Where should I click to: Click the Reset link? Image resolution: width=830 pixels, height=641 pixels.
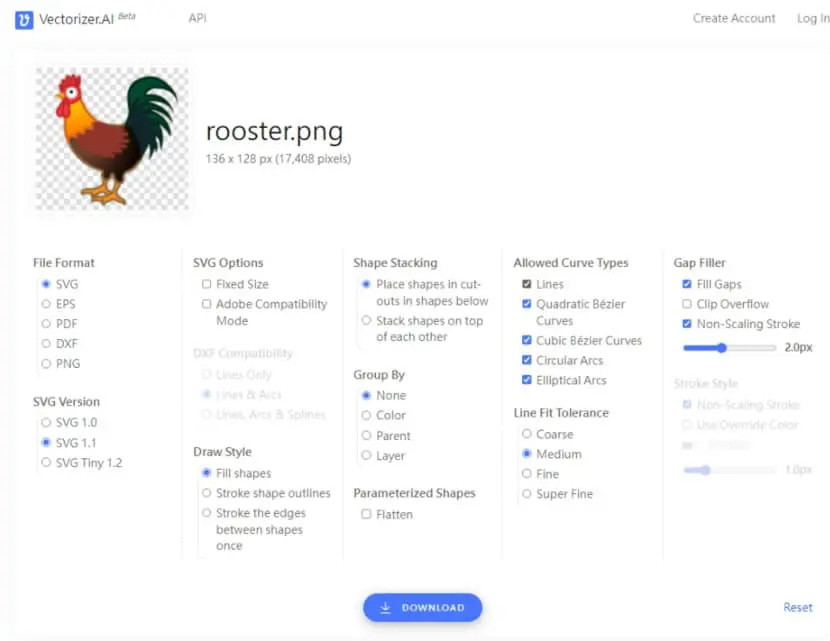coord(798,607)
